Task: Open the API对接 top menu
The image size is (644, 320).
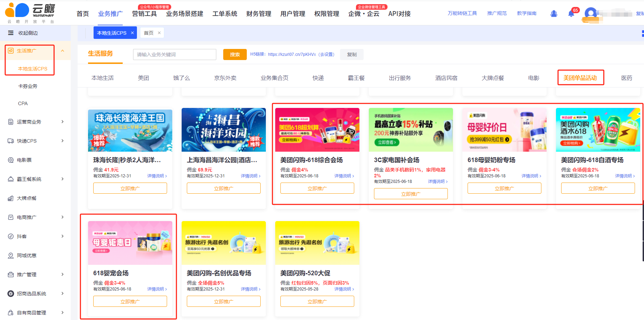Action: click(x=399, y=14)
